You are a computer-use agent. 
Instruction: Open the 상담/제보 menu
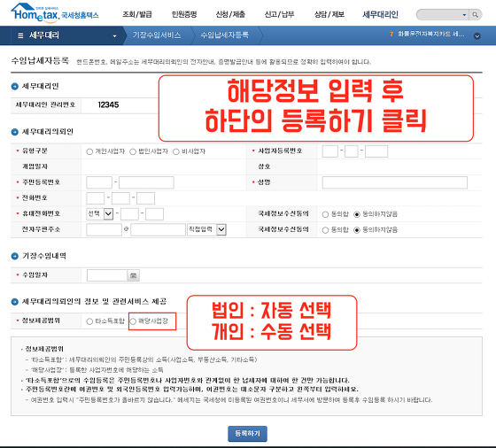(x=329, y=14)
